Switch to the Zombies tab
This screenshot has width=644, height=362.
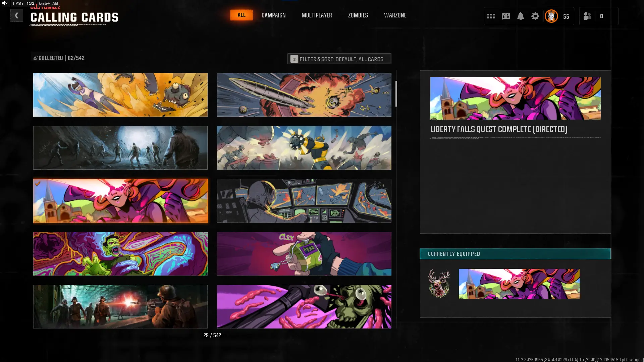click(358, 15)
